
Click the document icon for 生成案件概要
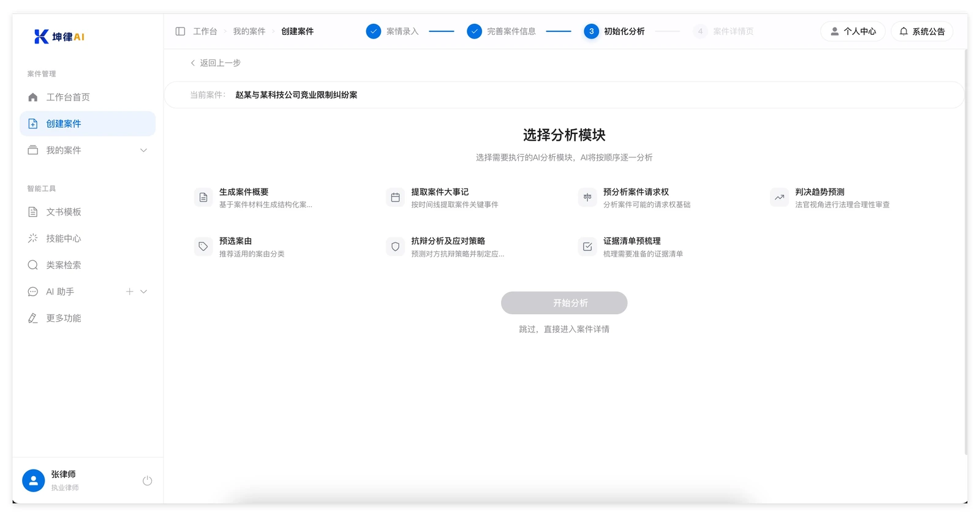[203, 198]
